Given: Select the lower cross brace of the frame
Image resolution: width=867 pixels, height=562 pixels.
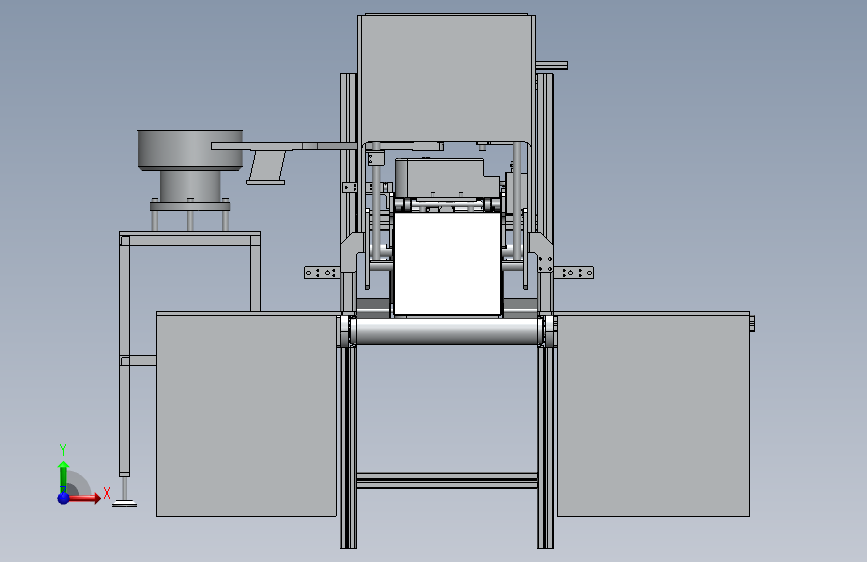Looking at the screenshot, I should [x=447, y=481].
